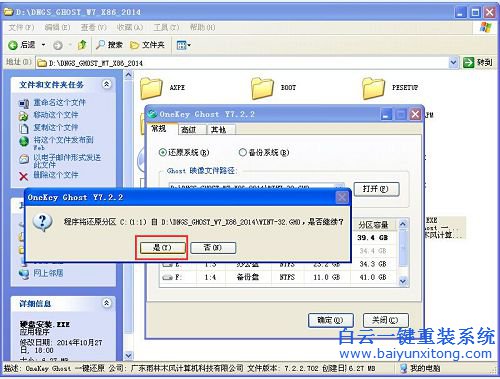This screenshot has width=500, height=379.
Task: Select the F: partition row
Action: [278, 277]
